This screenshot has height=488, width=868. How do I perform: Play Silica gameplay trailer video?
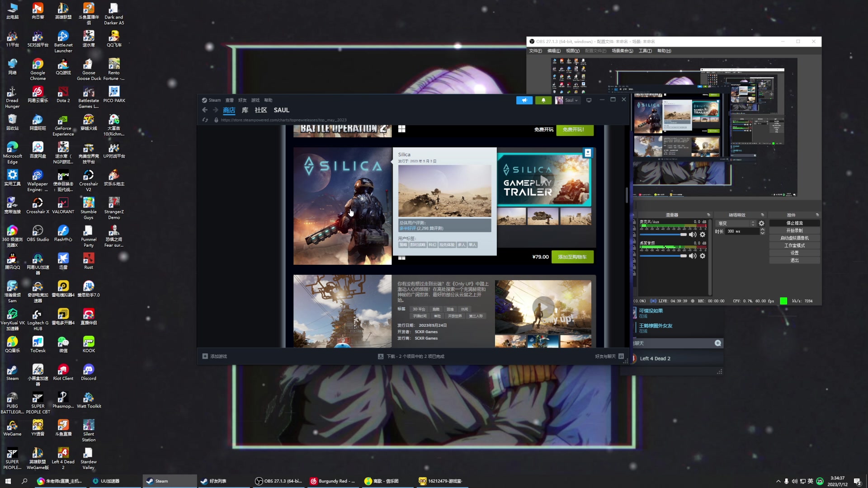click(544, 180)
